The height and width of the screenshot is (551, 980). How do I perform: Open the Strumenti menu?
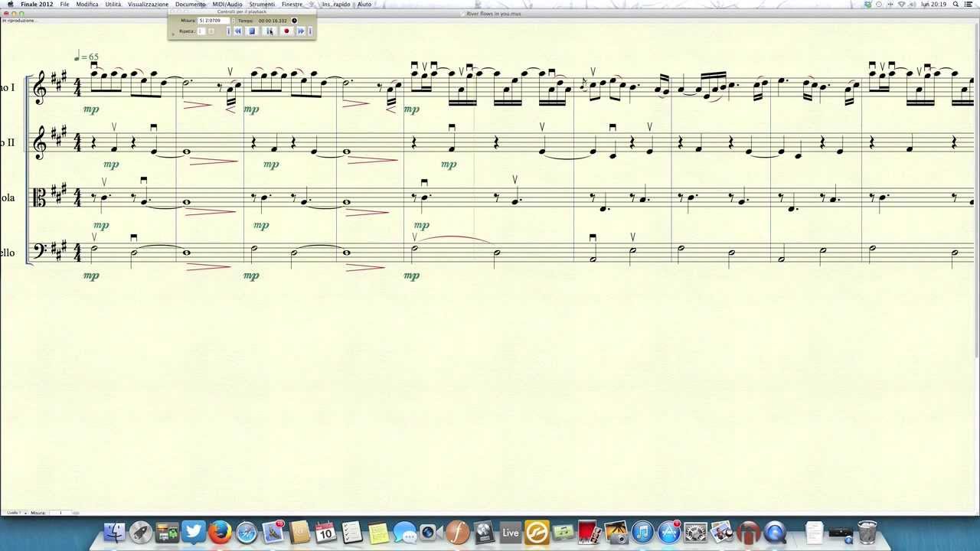262,4
